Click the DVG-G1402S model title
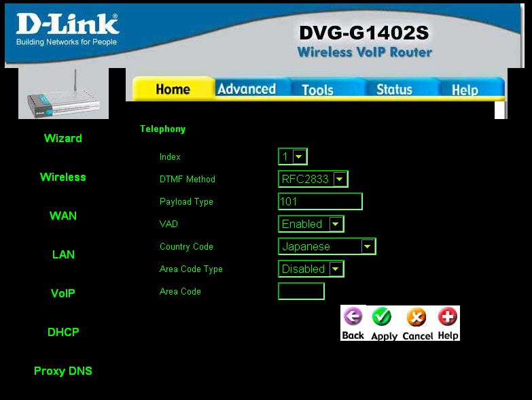The width and height of the screenshot is (532, 400). (x=364, y=33)
